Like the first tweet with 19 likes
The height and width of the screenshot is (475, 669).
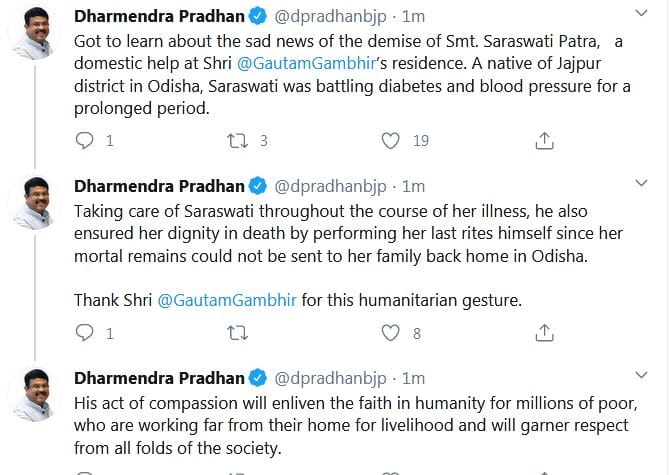(392, 141)
